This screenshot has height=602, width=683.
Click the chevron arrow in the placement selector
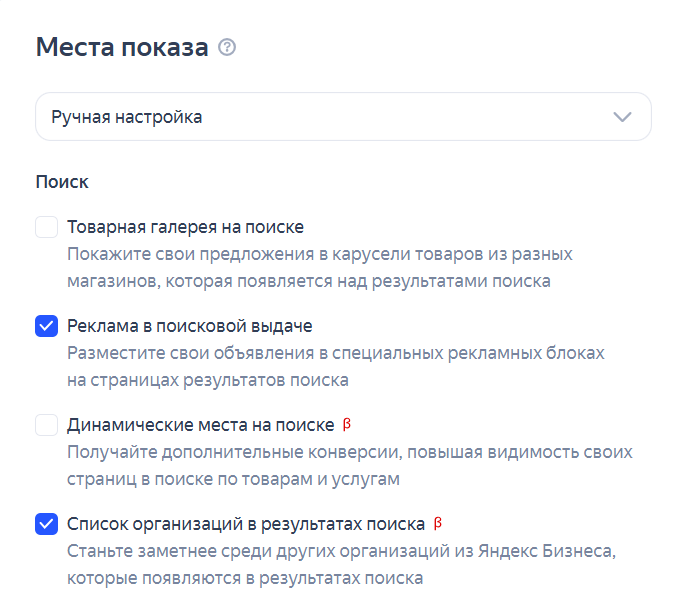point(622,117)
